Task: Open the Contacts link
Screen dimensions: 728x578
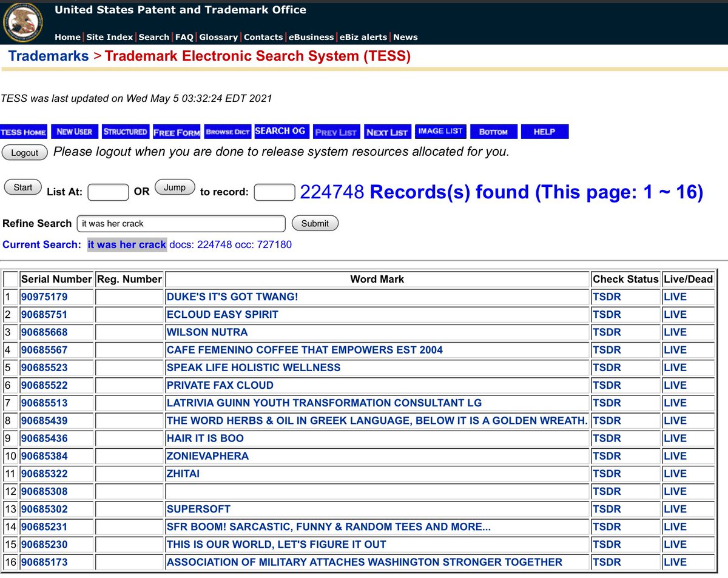Action: click(263, 37)
